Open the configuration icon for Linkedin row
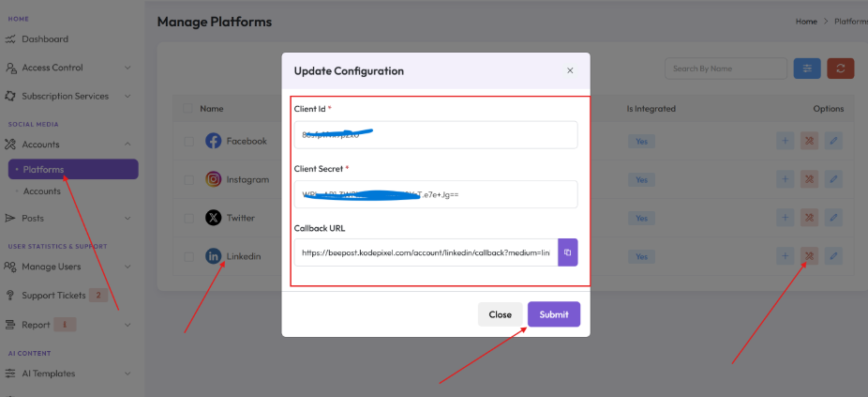This screenshot has height=397, width=868. tap(809, 255)
